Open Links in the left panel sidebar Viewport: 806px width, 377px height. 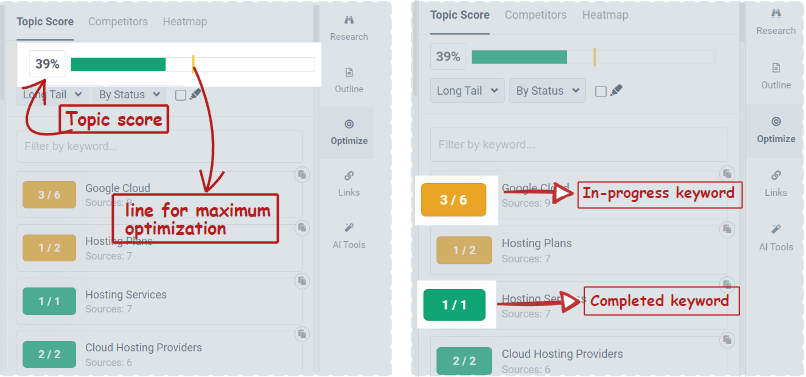349,185
